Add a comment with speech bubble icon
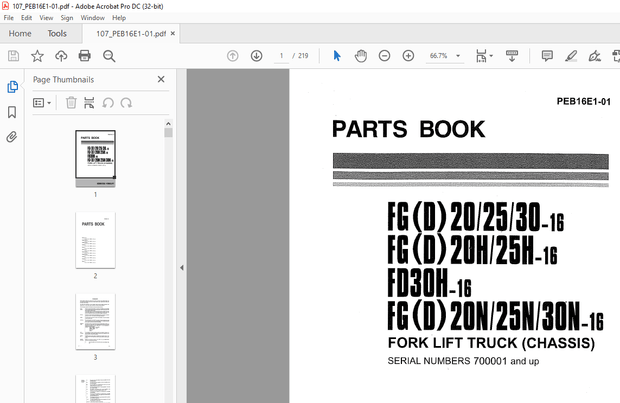620x403 pixels. point(547,56)
